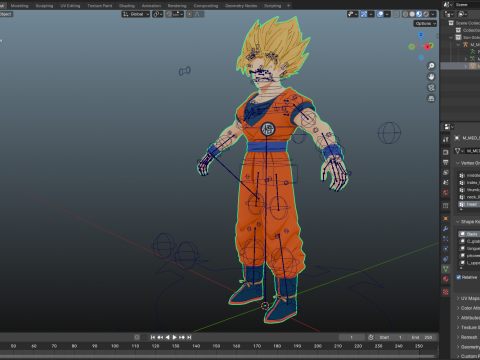480x360 pixels.
Task: Open the Render properties tab
Action: 446,152
